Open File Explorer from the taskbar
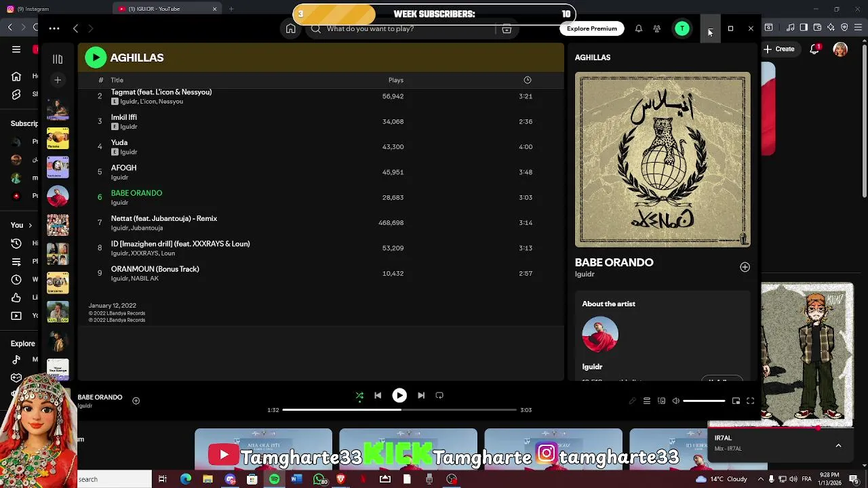 (x=208, y=479)
